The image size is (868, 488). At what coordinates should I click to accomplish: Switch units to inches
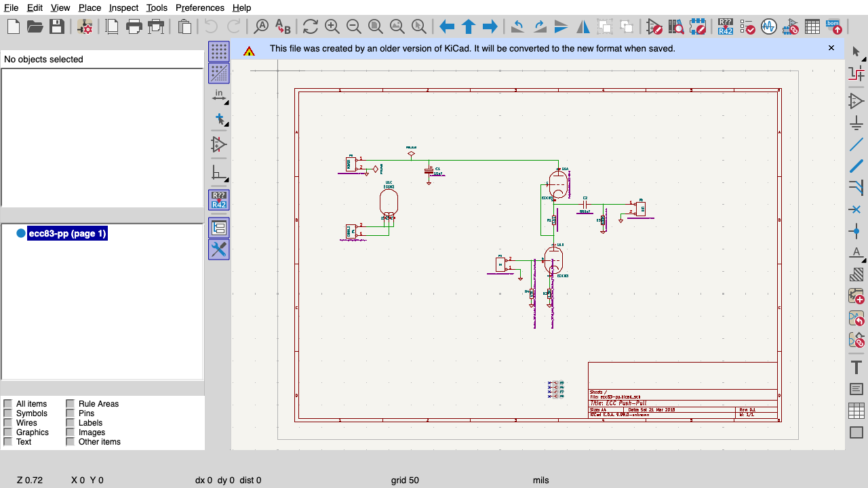tap(218, 95)
